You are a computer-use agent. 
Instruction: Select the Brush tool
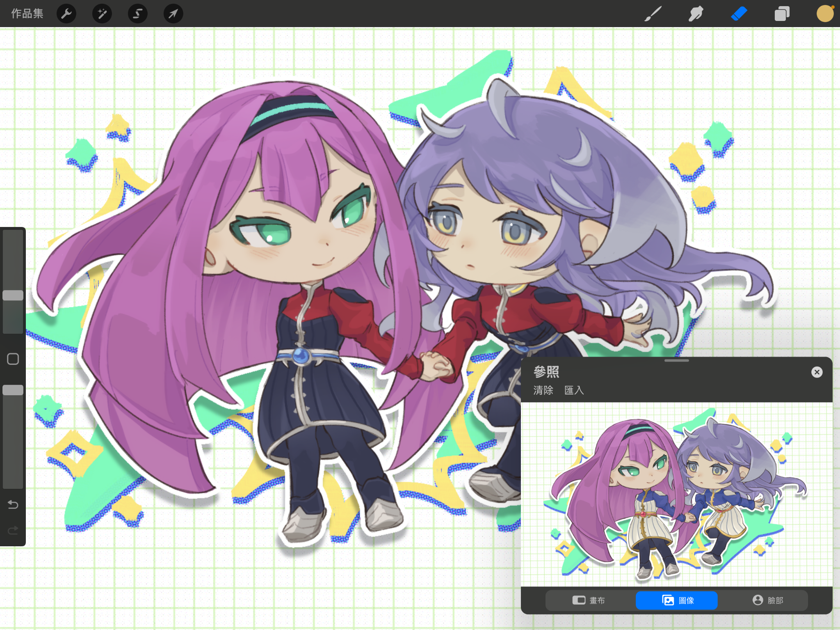click(x=653, y=14)
